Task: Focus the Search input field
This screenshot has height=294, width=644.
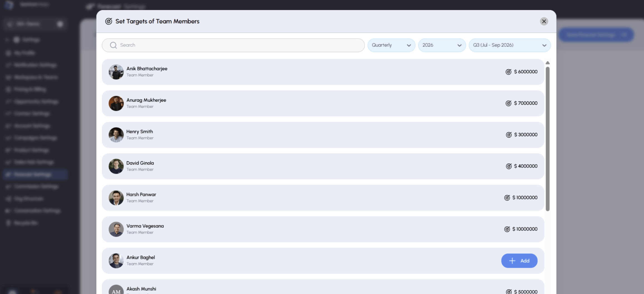Action: click(x=233, y=45)
